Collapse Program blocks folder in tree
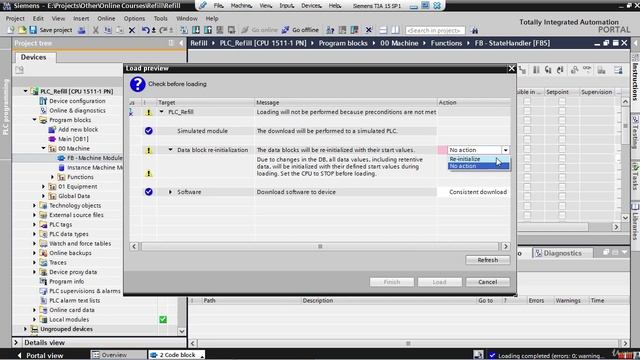The height and width of the screenshot is (360, 640). 35,120
